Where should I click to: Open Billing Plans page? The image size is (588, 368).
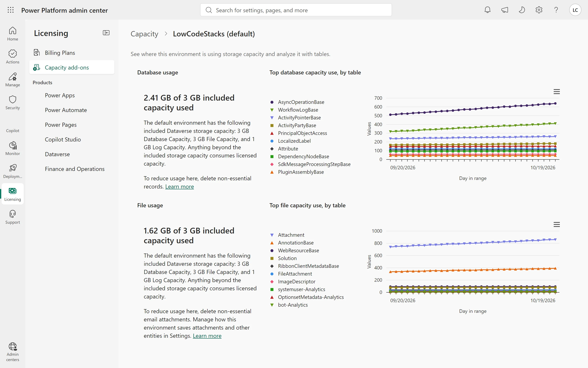coord(72,53)
